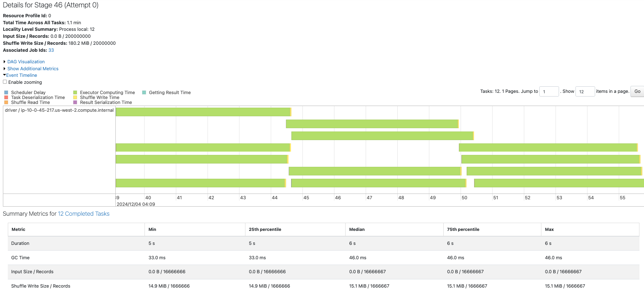Select the last task bar in the bottom timeline row
The height and width of the screenshot is (295, 644).
click(559, 183)
